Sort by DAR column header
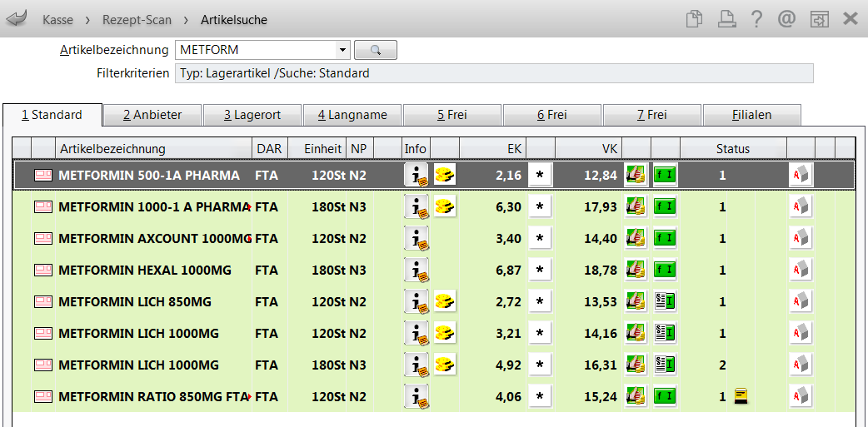868x427 pixels. pos(270,149)
